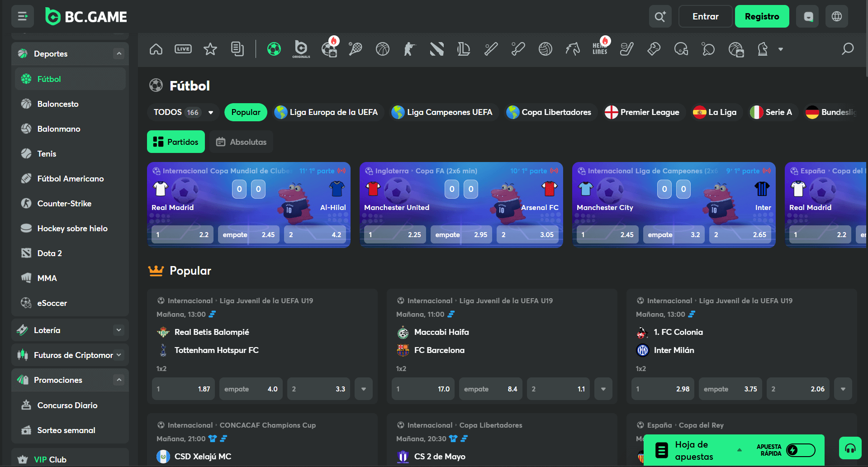Open Hockey sobre hielo in the sidebar

click(x=70, y=229)
